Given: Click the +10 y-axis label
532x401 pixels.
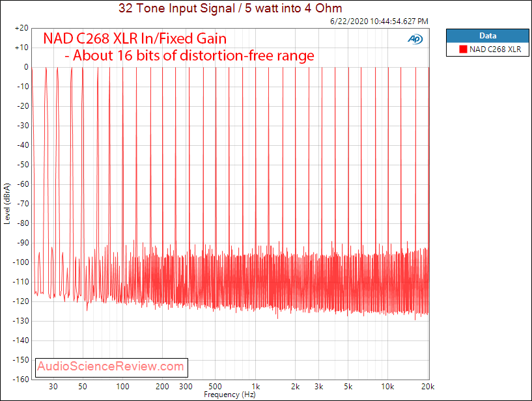Looking at the screenshot, I should (21, 48).
